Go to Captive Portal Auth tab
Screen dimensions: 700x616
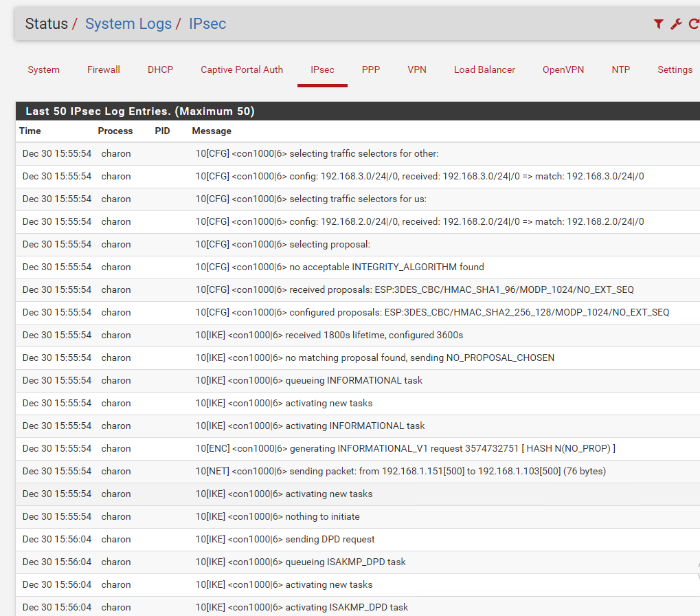click(x=242, y=69)
